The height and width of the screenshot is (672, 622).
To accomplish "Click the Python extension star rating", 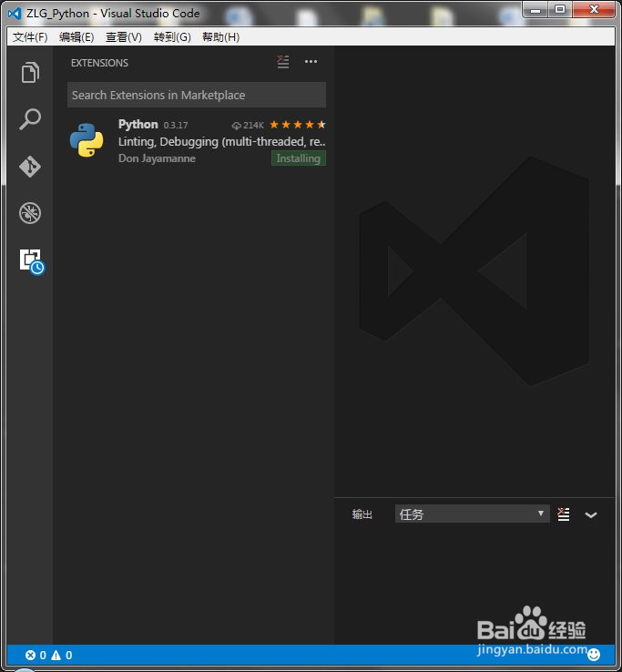I will 298,125.
